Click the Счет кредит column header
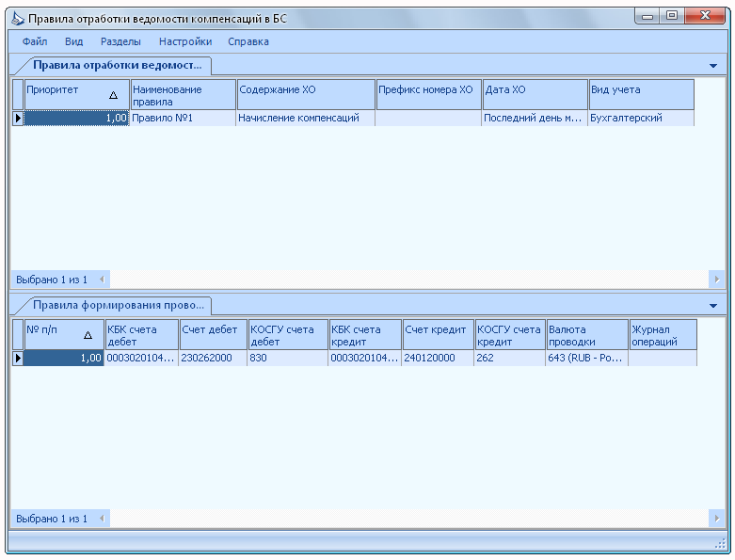 click(439, 335)
